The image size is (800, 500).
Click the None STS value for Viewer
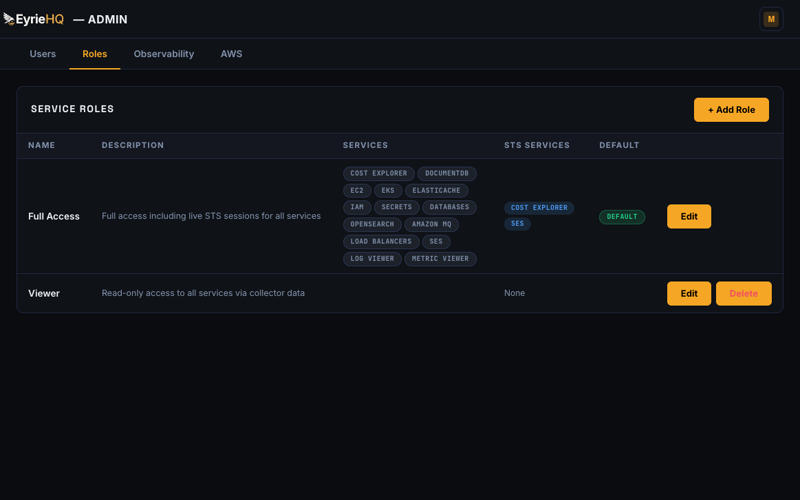point(514,293)
